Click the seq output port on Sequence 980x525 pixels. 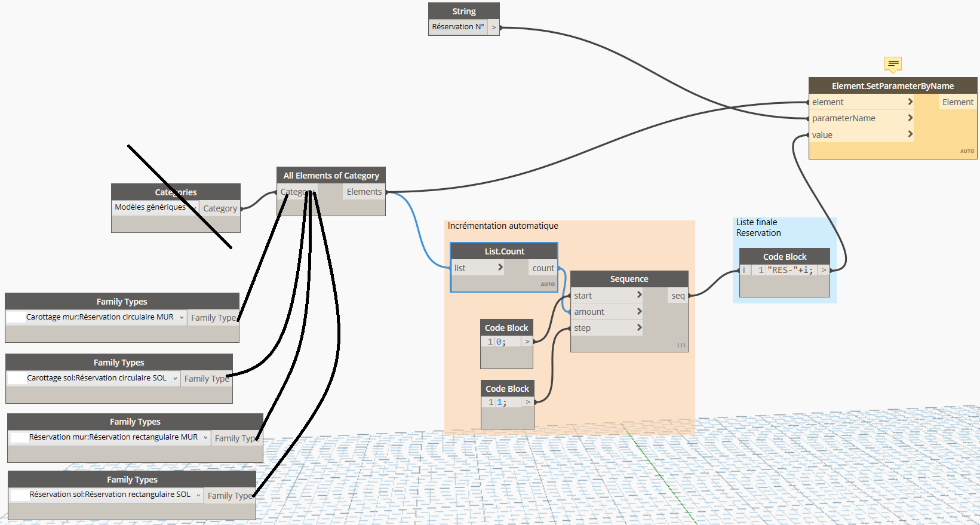click(678, 296)
